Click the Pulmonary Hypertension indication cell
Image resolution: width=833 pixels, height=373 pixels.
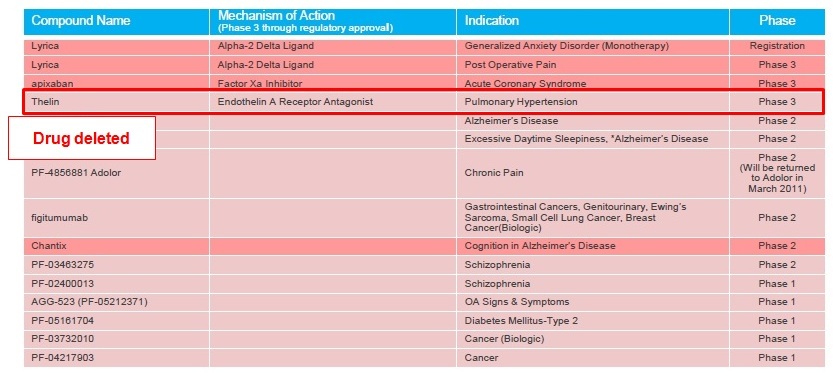[593, 102]
